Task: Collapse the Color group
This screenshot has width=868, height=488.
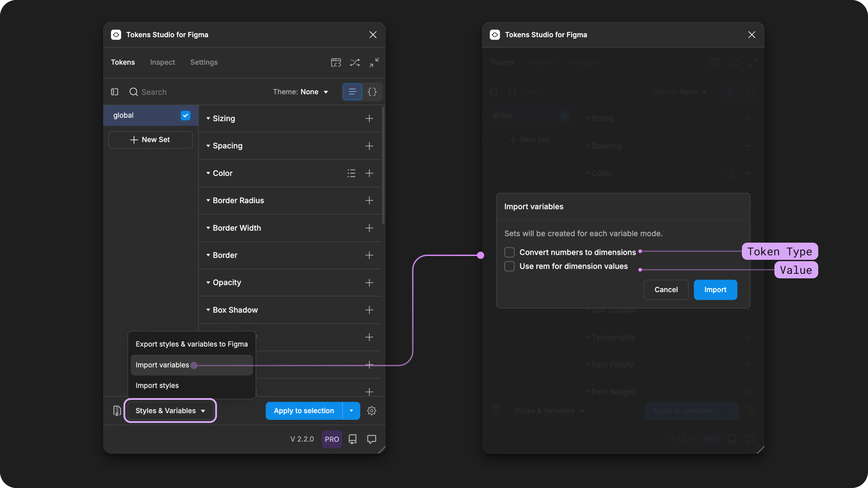Action: point(208,173)
